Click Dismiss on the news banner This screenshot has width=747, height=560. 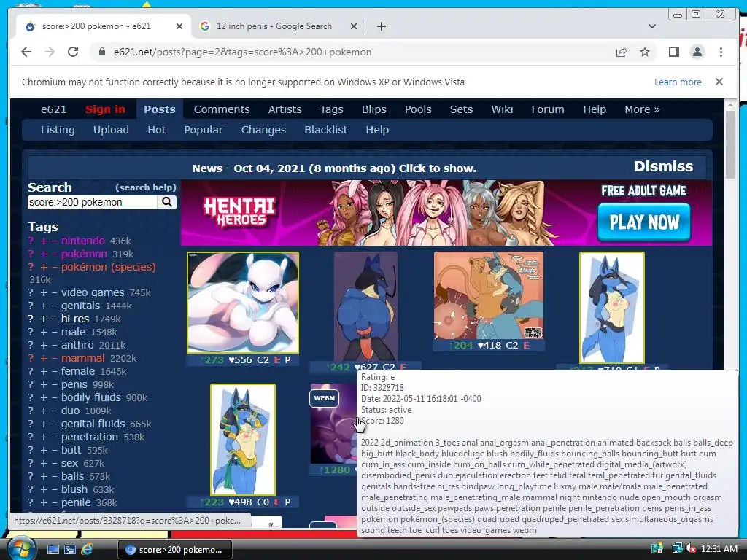(x=663, y=167)
